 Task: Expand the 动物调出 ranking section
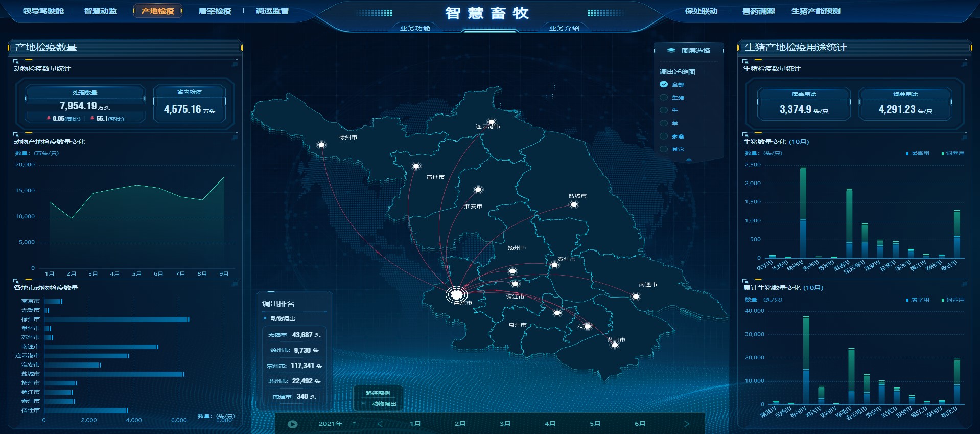coord(265,318)
